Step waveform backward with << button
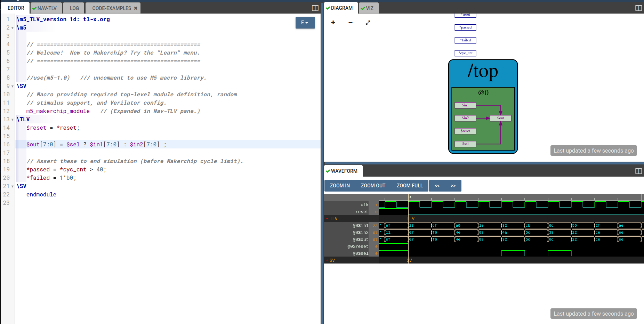Image resolution: width=644 pixels, height=324 pixels. pyautogui.click(x=437, y=186)
